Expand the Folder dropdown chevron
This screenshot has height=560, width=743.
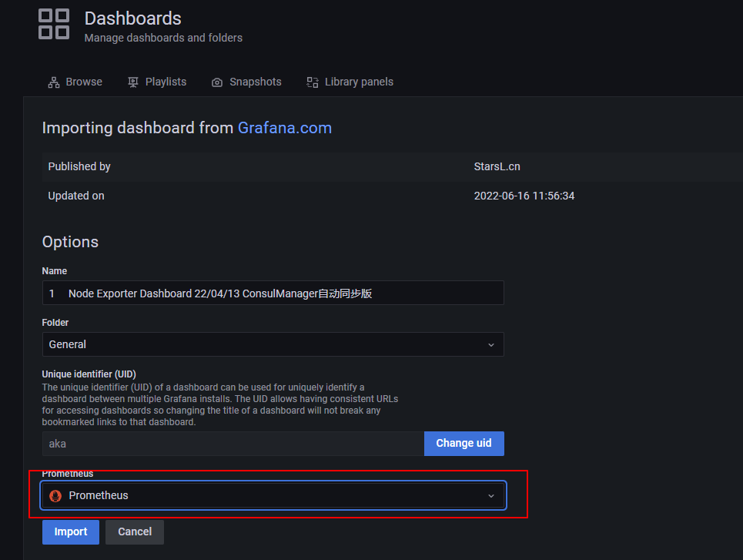[x=491, y=345]
